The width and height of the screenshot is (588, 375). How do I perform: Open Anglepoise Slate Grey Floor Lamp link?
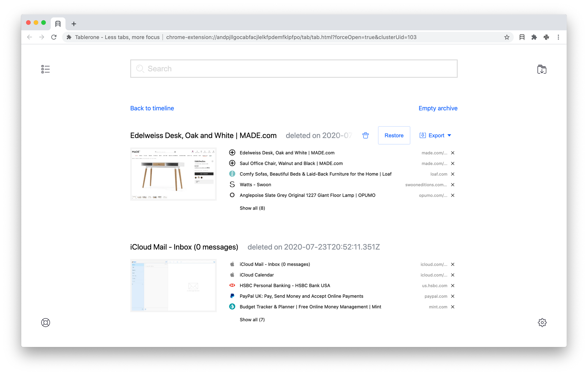[308, 195]
